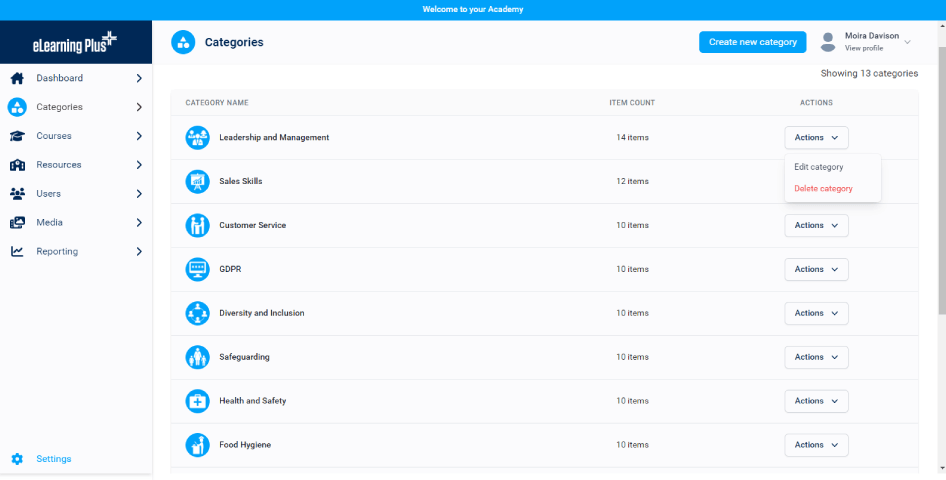Viewport: 946px width, 480px height.
Task: Click the Food Hygiene category icon
Action: point(197,445)
